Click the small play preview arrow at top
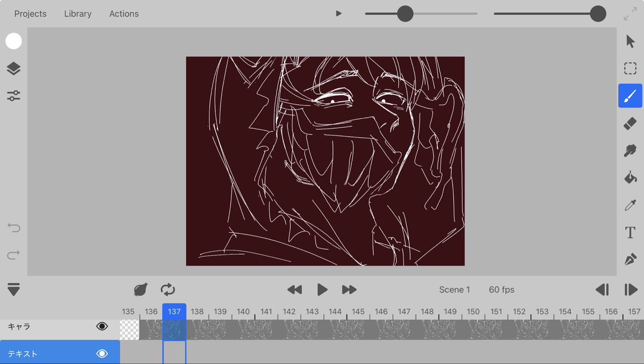644x364 pixels. [x=338, y=13]
